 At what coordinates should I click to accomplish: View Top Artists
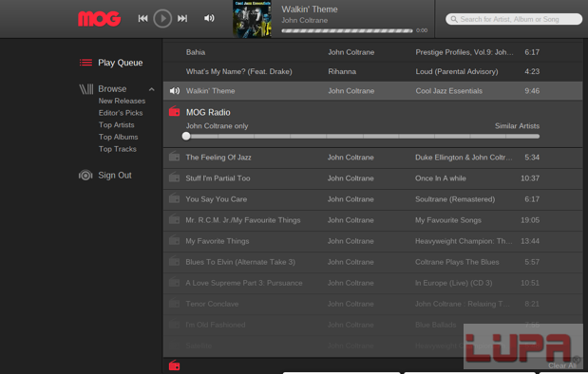tap(116, 124)
